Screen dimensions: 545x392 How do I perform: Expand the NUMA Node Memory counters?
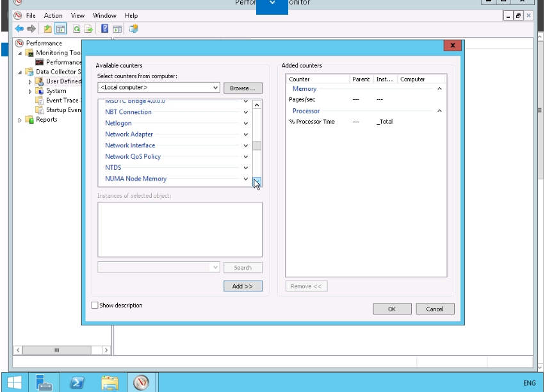246,179
